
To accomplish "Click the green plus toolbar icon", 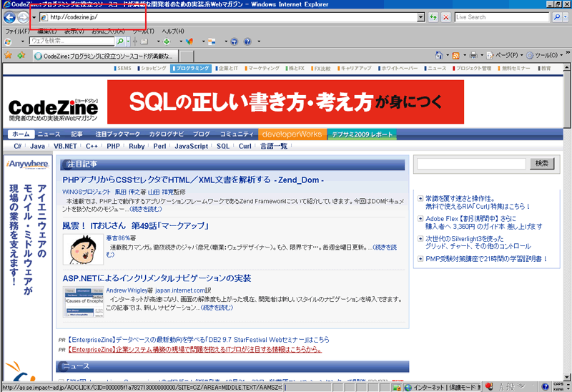I will (x=167, y=41).
